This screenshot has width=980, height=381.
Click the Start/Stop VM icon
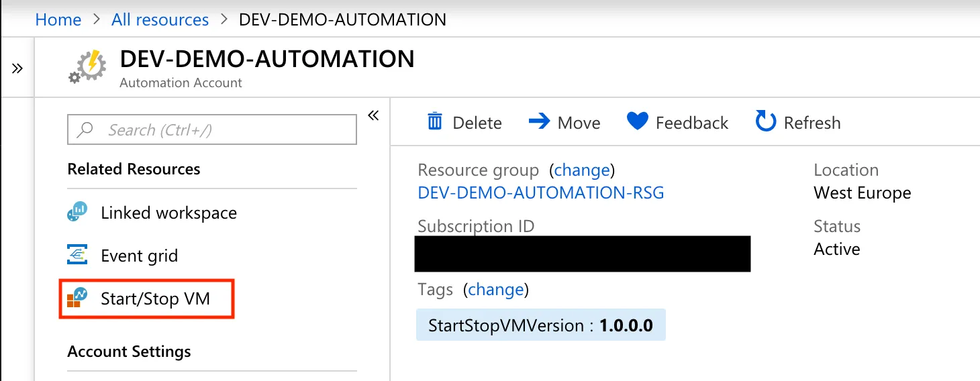[78, 298]
